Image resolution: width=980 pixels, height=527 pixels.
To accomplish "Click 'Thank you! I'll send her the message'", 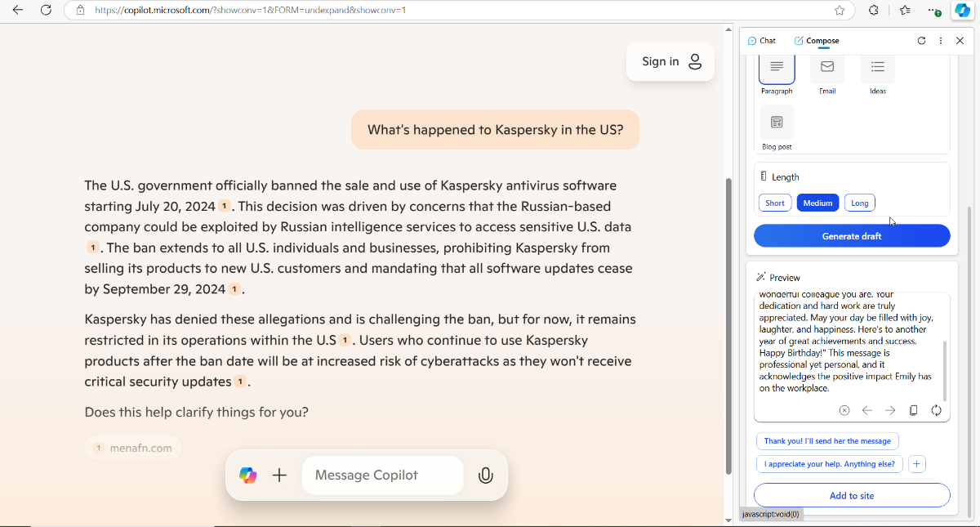I will pyautogui.click(x=827, y=441).
